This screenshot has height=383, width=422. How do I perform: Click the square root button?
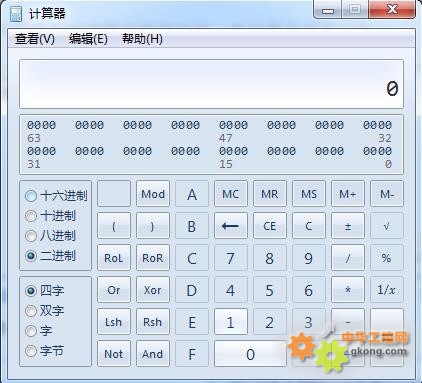(387, 226)
